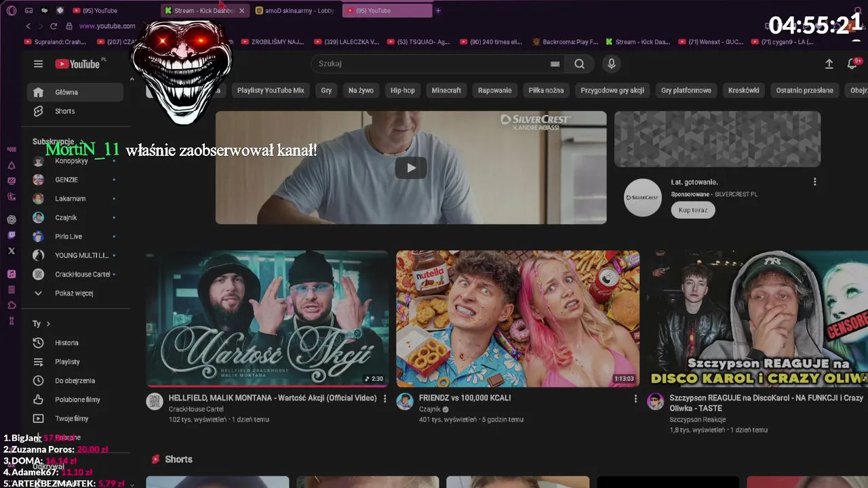
Task: Click the Kup teraz ad button
Action: pos(693,210)
